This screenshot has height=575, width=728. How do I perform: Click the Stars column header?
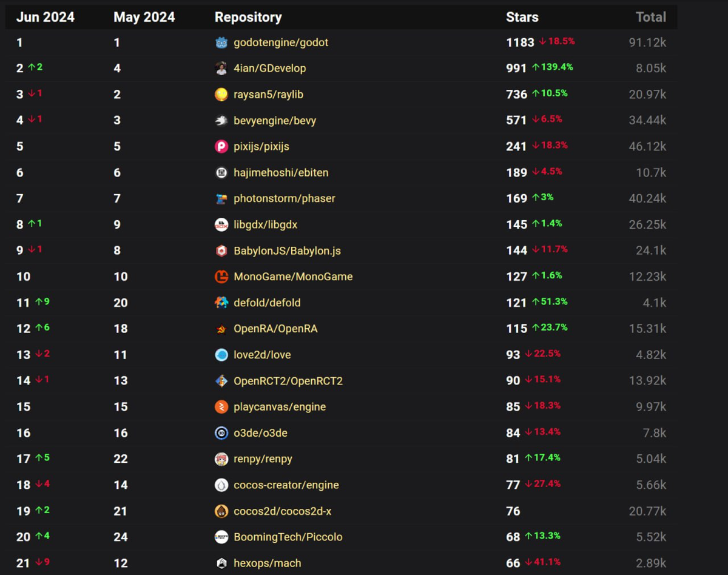pos(522,17)
